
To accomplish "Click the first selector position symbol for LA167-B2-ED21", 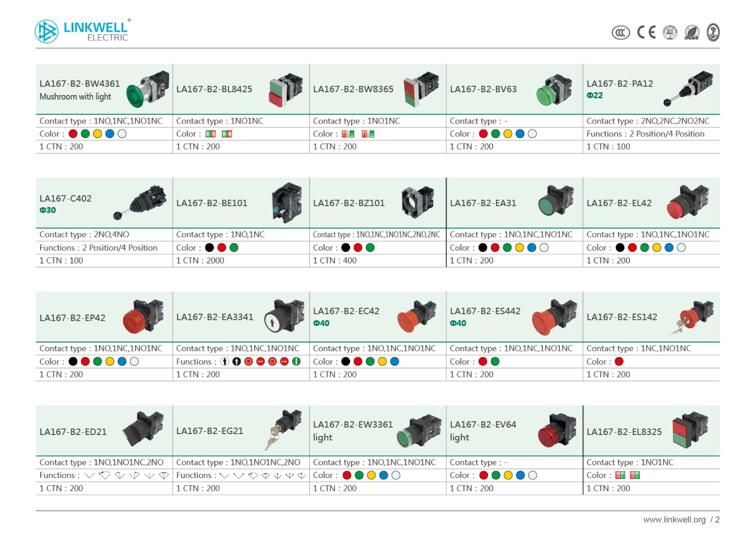I will pyautogui.click(x=89, y=476).
